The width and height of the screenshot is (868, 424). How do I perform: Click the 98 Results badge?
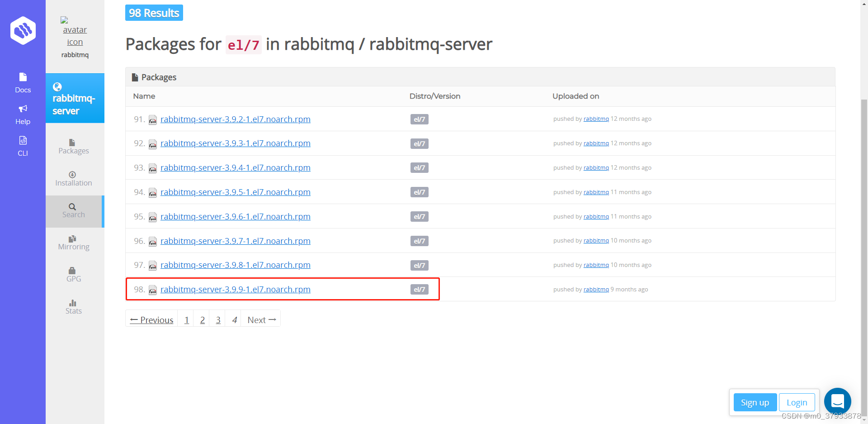pos(154,13)
